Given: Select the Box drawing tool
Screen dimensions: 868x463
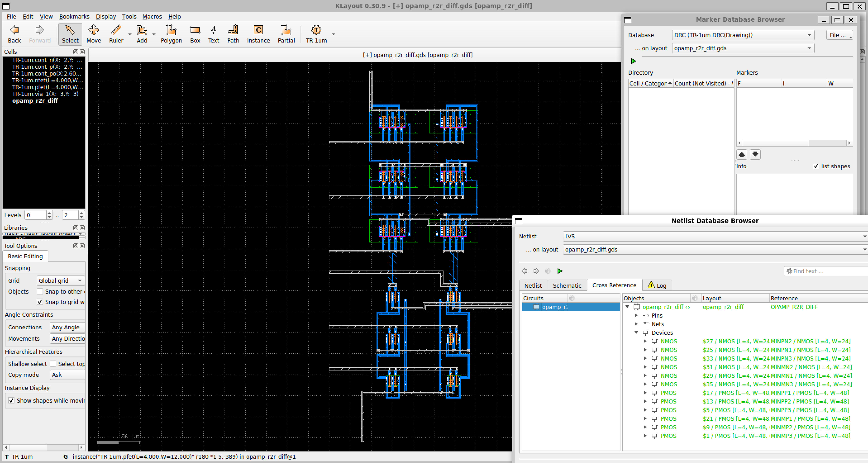Looking at the screenshot, I should coord(195,34).
